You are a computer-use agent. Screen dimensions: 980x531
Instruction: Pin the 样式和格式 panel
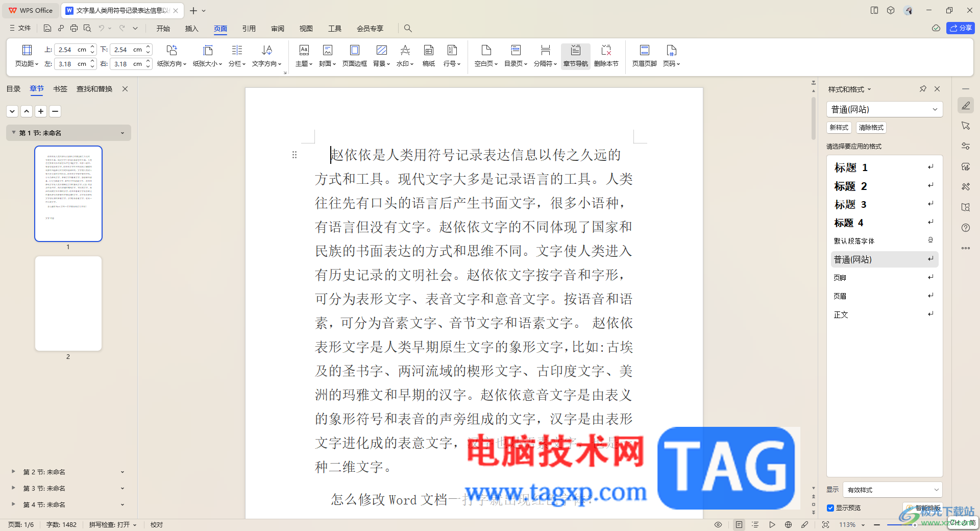[x=923, y=89]
